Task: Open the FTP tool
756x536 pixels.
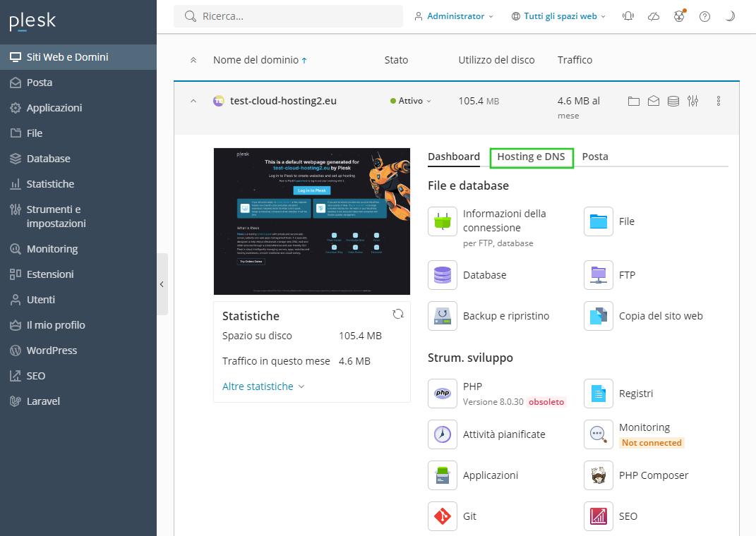Action: (x=610, y=275)
